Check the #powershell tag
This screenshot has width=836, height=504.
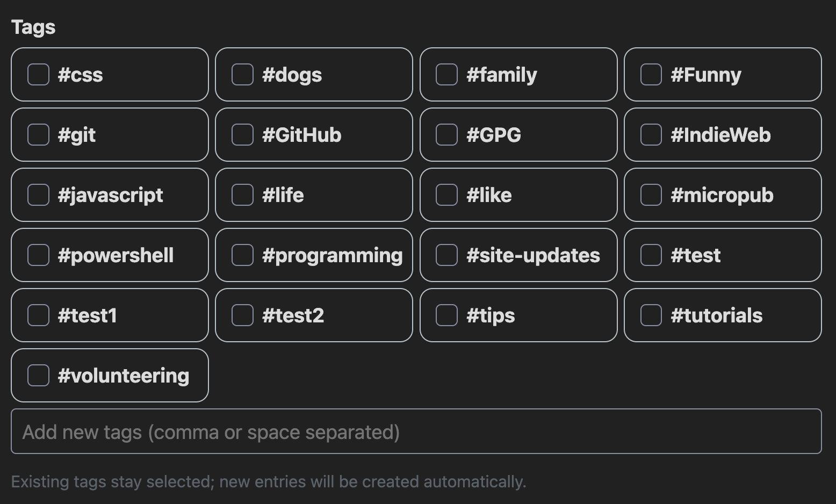tap(38, 255)
